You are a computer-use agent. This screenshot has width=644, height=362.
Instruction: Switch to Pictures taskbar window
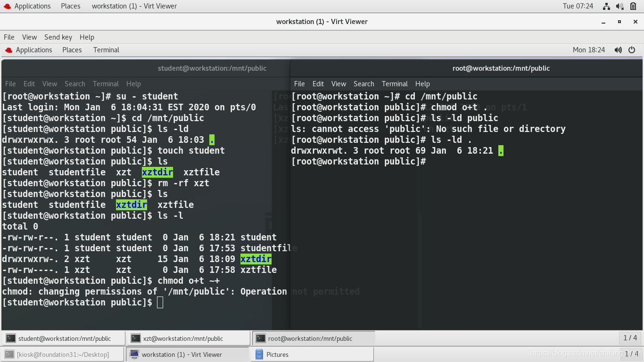(x=312, y=354)
